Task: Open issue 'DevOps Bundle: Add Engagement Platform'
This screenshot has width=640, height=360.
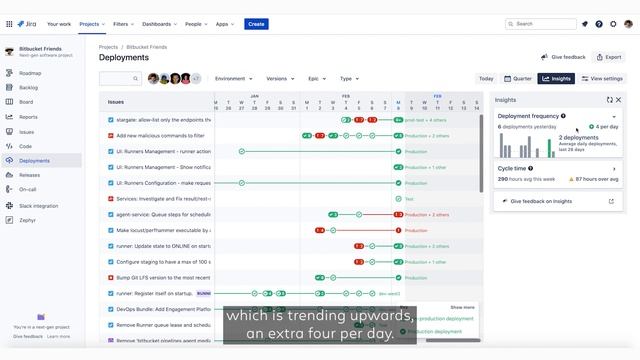Action: (x=163, y=309)
